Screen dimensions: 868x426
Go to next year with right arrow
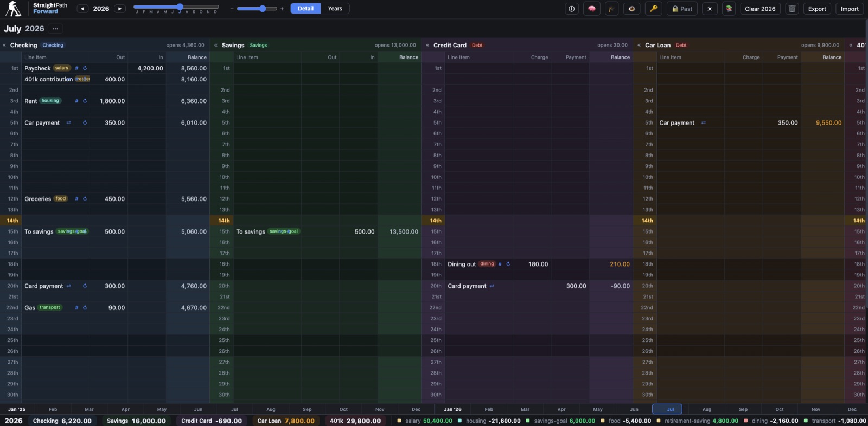pyautogui.click(x=120, y=9)
